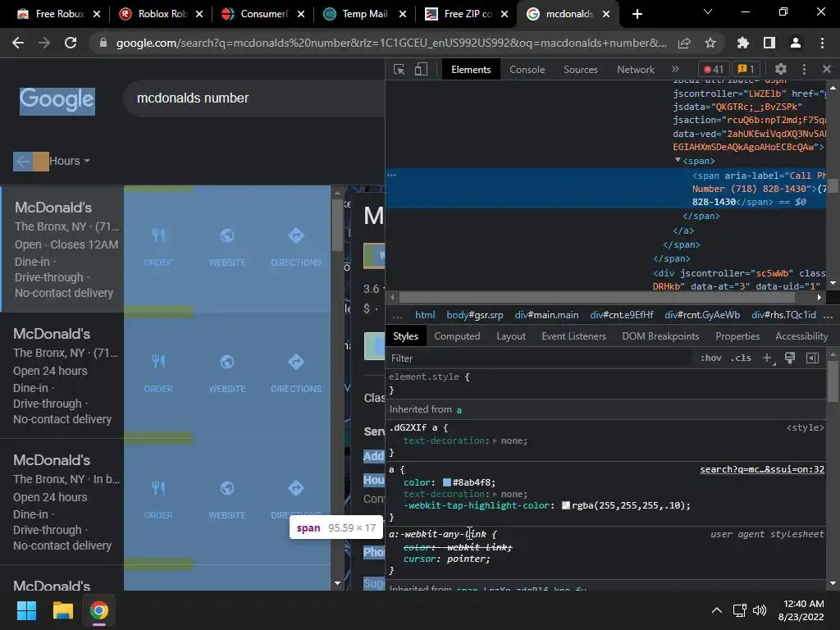The image size is (840, 630).
Task: Show hidden system tray icons
Action: pyautogui.click(x=716, y=610)
